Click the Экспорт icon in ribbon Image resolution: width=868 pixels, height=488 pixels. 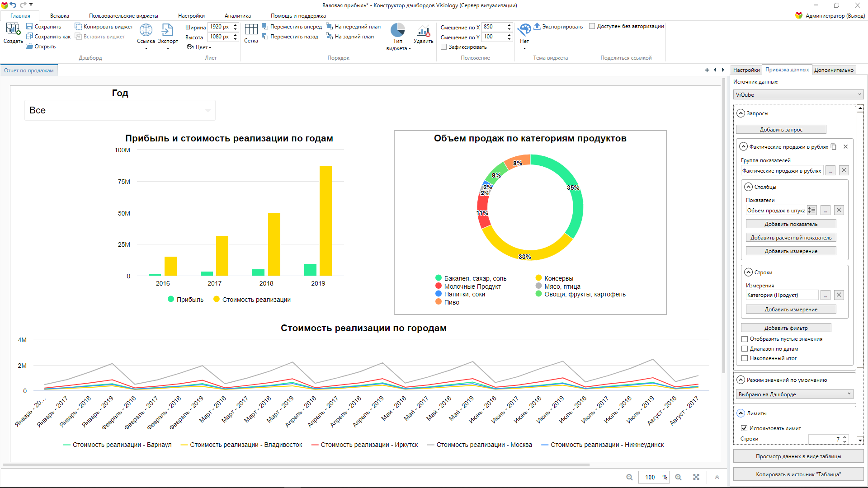coord(167,30)
